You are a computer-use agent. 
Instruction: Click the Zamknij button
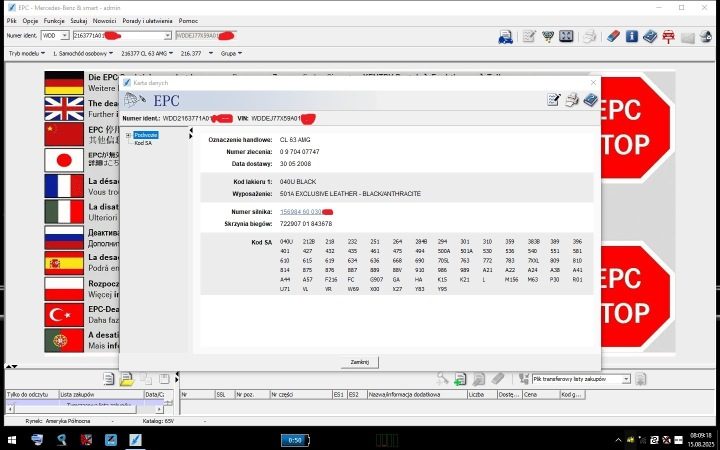pos(360,362)
